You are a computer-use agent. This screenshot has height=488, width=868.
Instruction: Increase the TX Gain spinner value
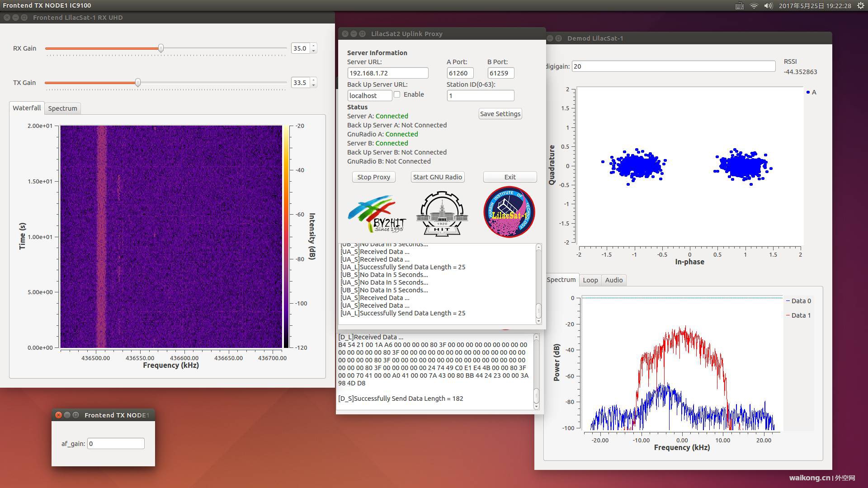coord(313,80)
